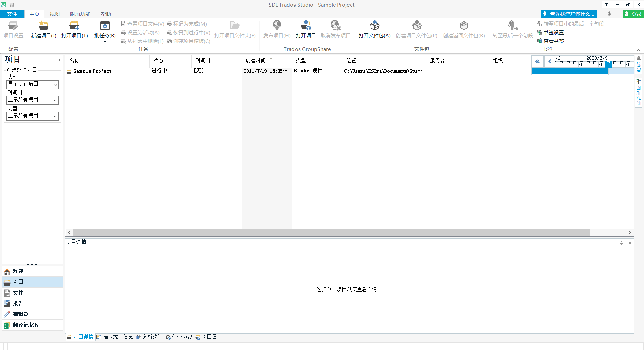Click timeline single-left arrow button

click(550, 61)
